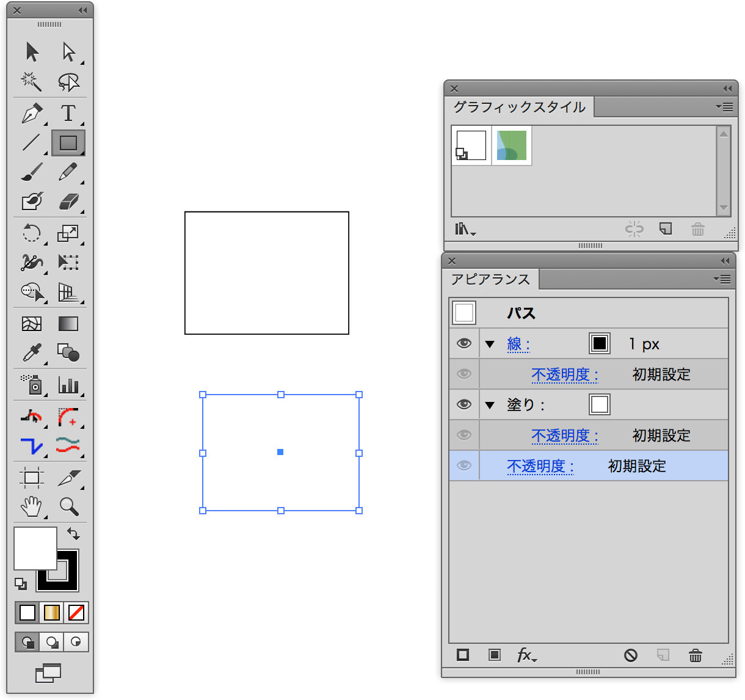Select the Blob Brush tool
This screenshot has width=745, height=700.
[32, 202]
